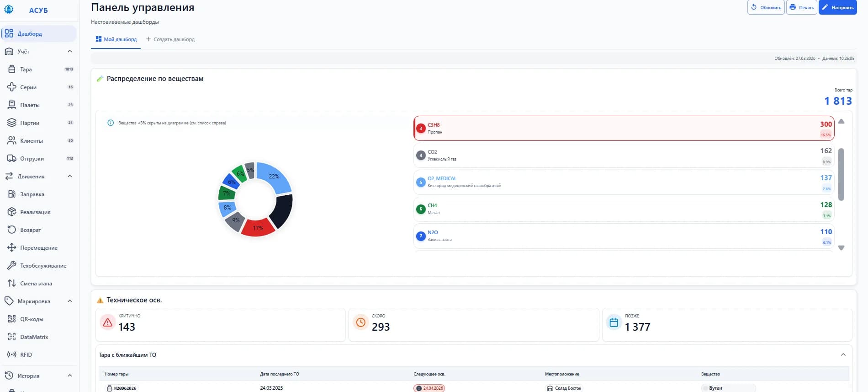Click the Заправка fuel icon
The image size is (868, 392).
(12, 194)
